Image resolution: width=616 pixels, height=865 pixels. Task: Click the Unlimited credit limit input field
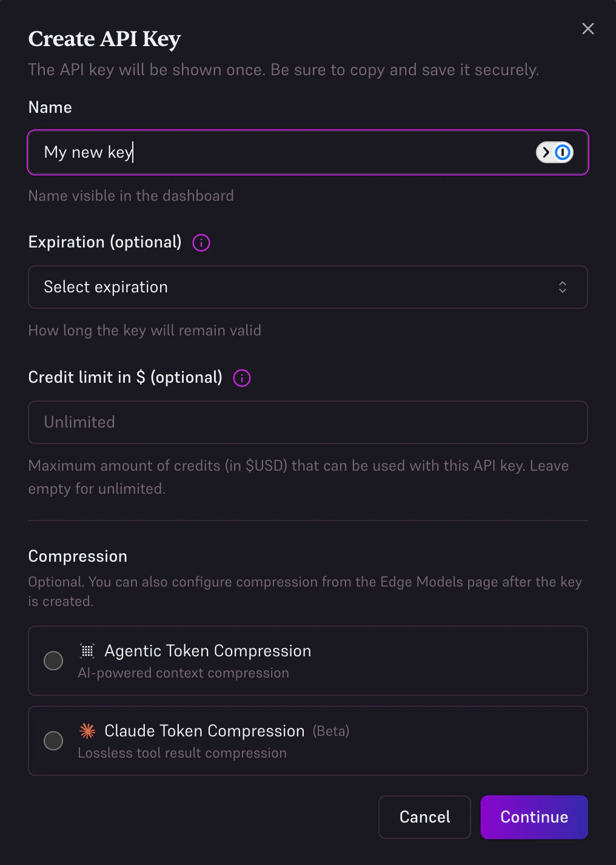pyautogui.click(x=307, y=422)
